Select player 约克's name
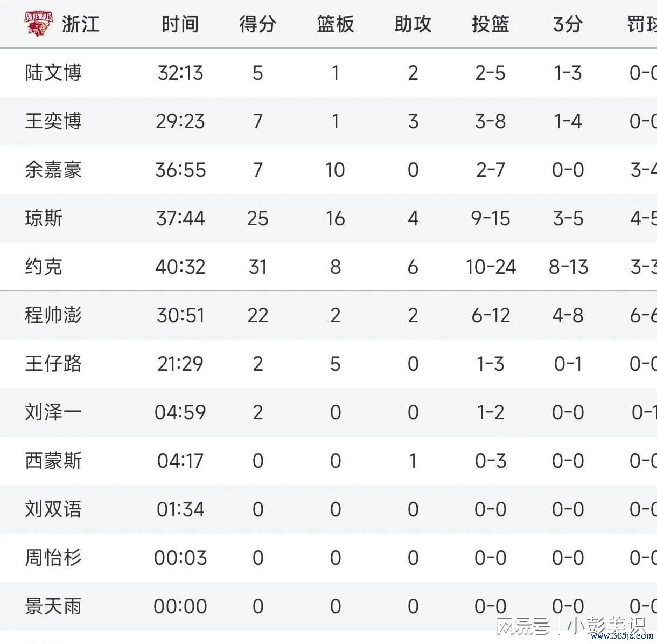The width and height of the screenshot is (657, 644). click(x=44, y=267)
